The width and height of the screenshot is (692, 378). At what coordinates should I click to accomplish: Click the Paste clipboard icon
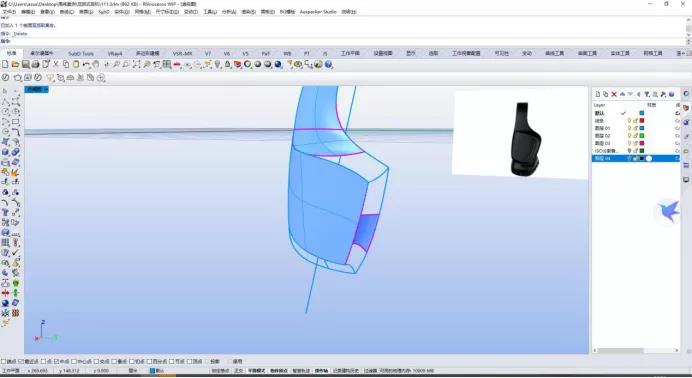76,64
